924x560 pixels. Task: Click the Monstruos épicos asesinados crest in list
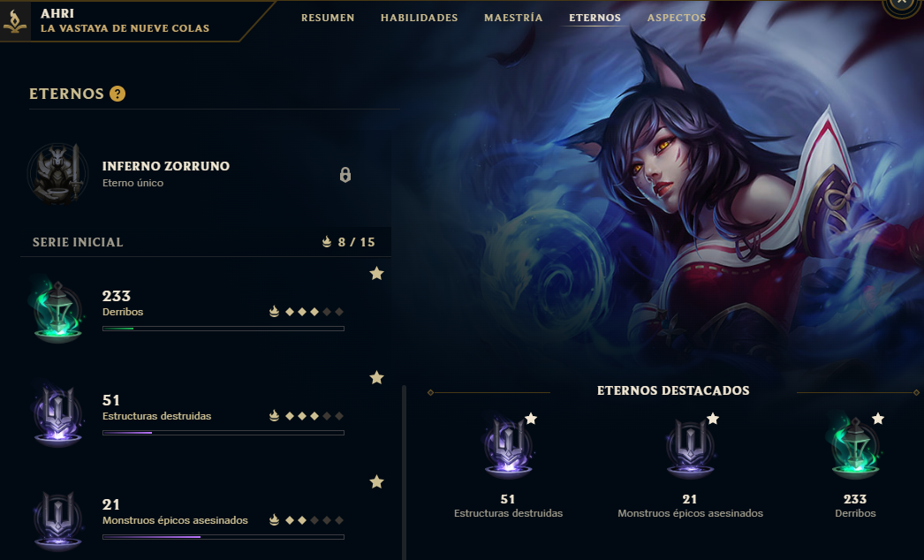[x=57, y=520]
